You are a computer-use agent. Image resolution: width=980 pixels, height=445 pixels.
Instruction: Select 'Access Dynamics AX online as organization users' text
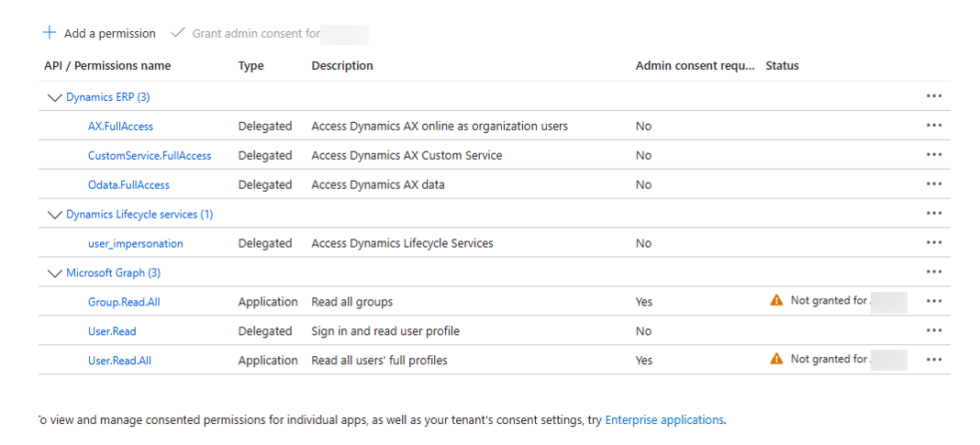tap(440, 127)
